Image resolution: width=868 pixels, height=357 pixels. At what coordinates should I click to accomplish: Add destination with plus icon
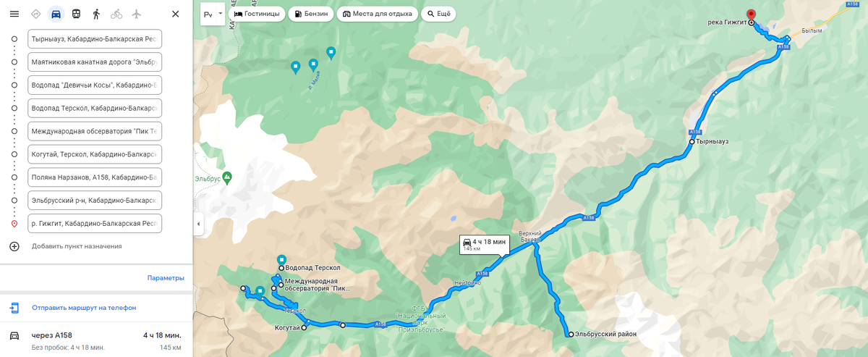(x=14, y=246)
